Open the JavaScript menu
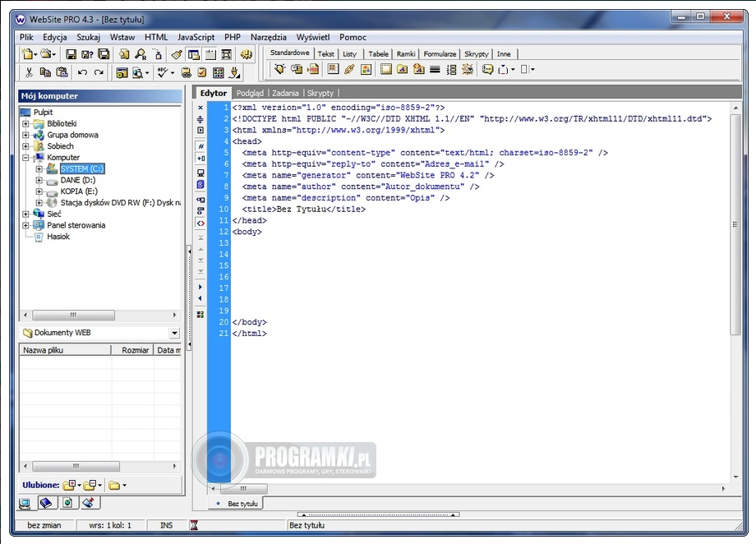 (196, 37)
